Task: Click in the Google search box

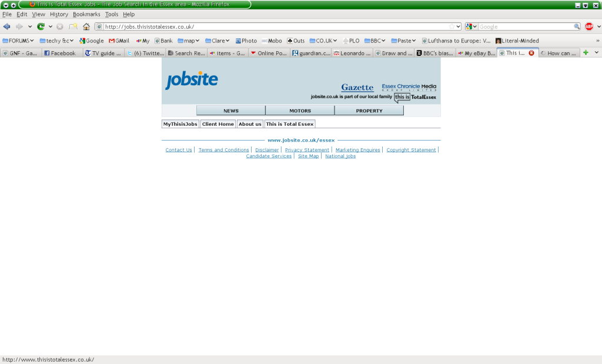Action: (x=526, y=26)
